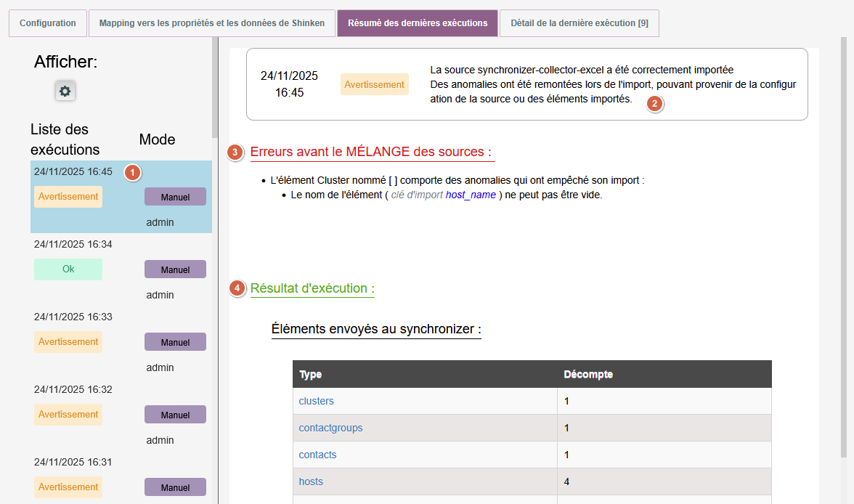Click the gear settings icon under Afficher
The width and height of the screenshot is (854, 504).
click(x=65, y=92)
